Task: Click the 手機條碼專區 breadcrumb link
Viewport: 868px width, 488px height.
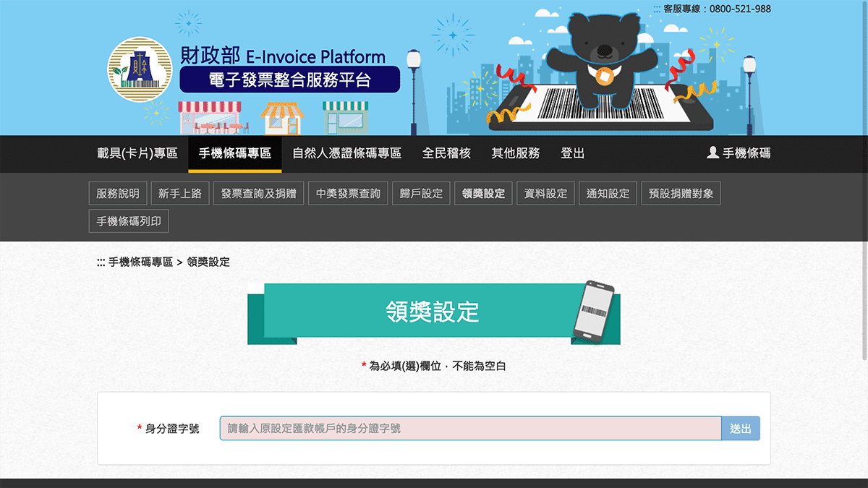Action: click(142, 262)
